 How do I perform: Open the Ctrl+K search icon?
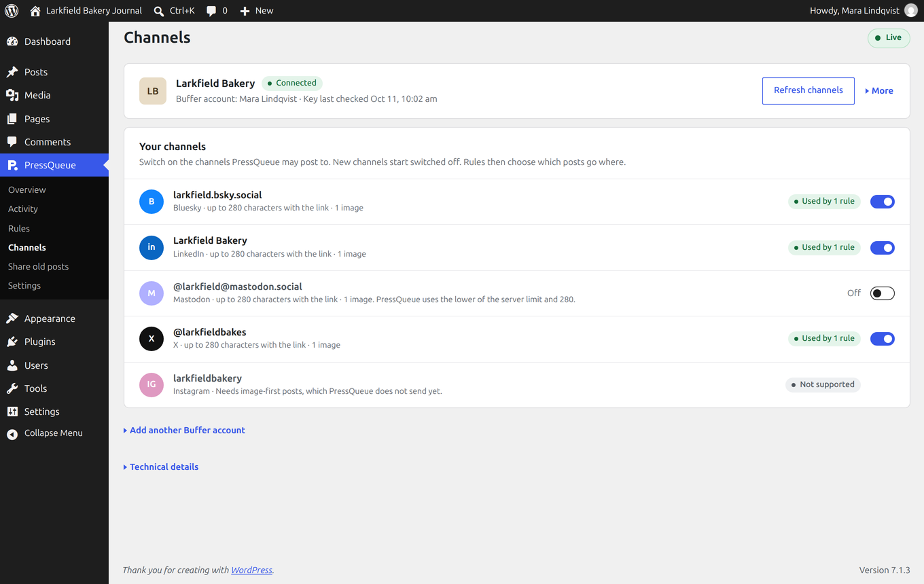159,11
